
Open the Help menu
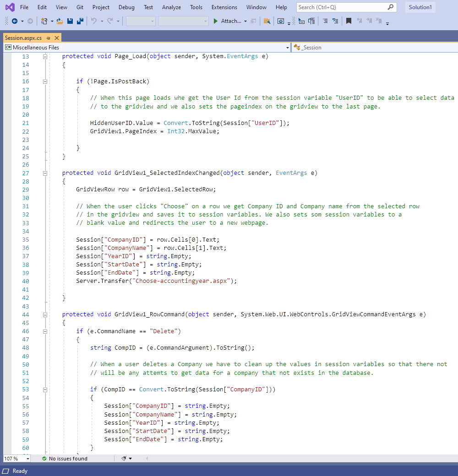click(281, 7)
